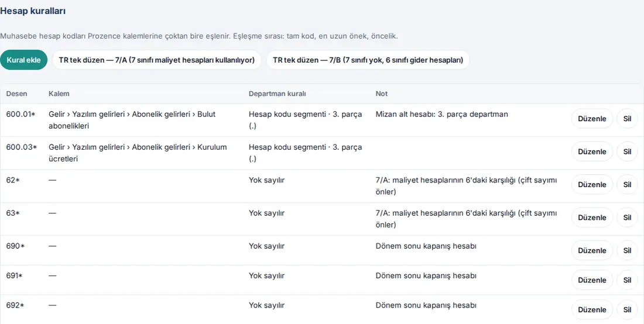The image size is (644, 324).
Task: Select the 600.01* row's Hesap kodu segmenti cell
Action: coord(306,120)
